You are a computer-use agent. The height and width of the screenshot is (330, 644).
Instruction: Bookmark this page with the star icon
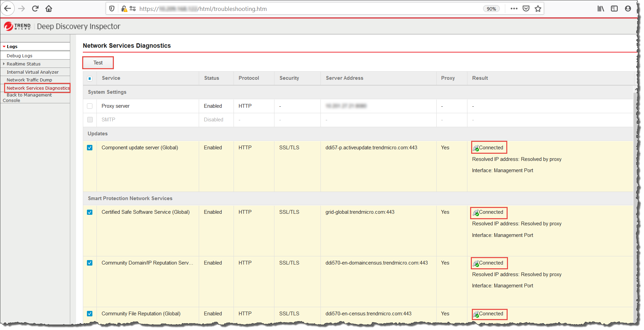click(538, 9)
